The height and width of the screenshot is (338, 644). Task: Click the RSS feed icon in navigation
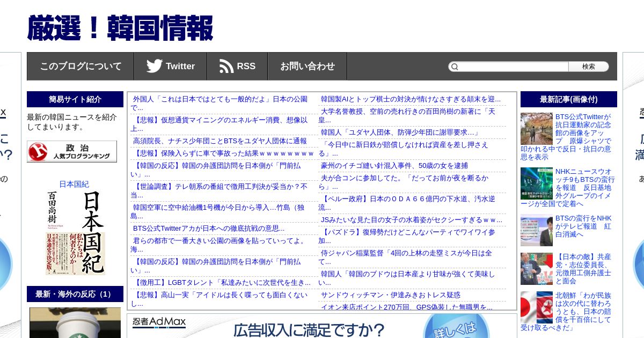click(226, 66)
